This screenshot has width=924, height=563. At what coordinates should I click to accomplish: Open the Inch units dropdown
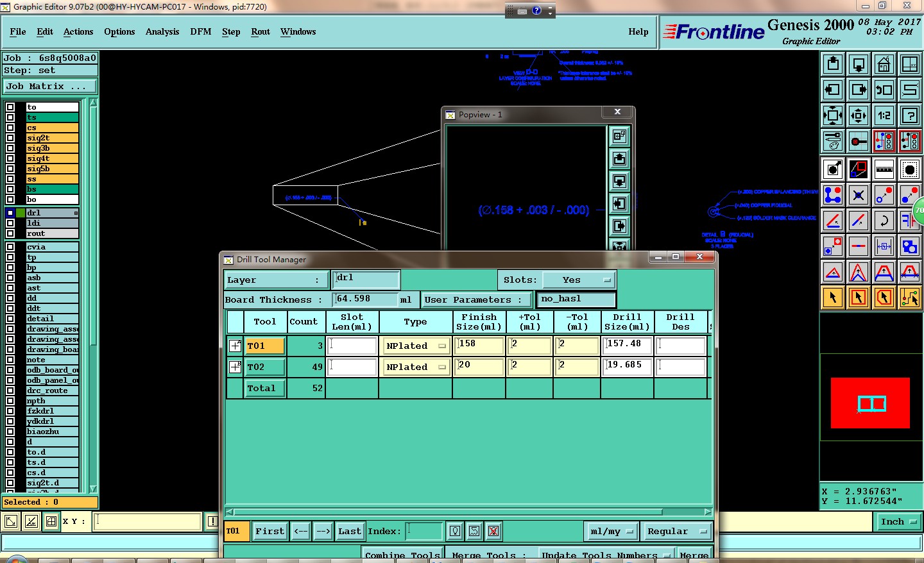[x=898, y=521]
